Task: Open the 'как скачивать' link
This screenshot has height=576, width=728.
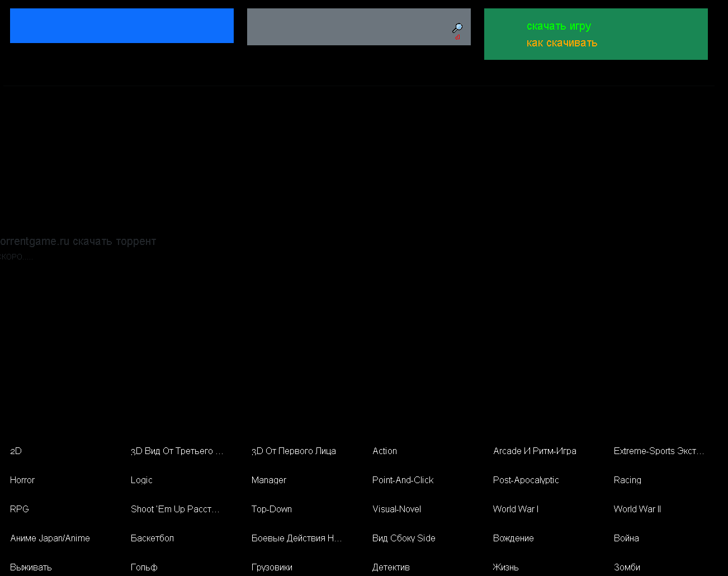Action: point(561,43)
